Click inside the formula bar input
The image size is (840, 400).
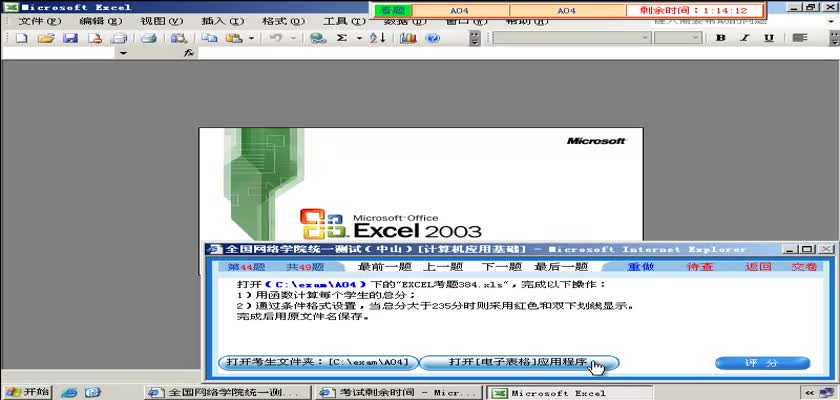(519, 53)
